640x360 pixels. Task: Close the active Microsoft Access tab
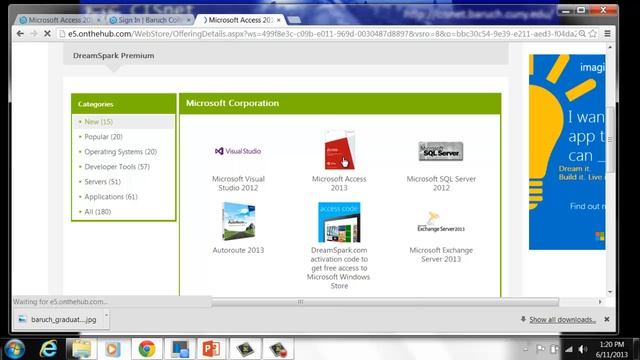(279, 20)
